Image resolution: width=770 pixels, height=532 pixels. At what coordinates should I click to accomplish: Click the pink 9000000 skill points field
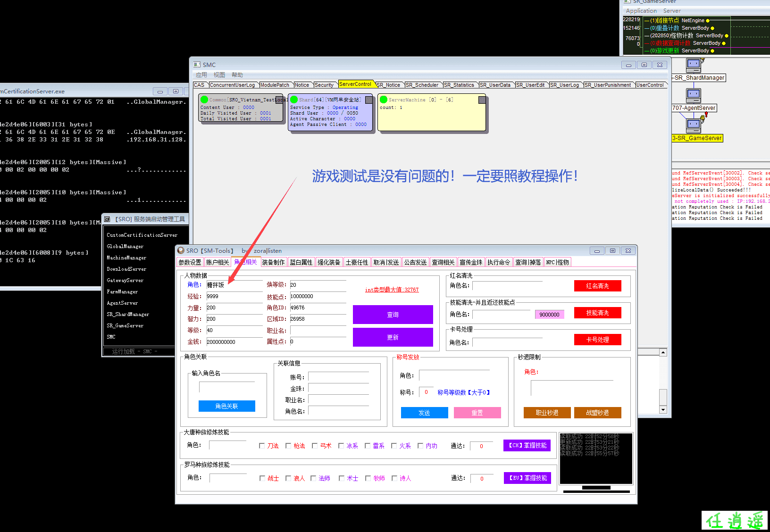[x=550, y=315]
